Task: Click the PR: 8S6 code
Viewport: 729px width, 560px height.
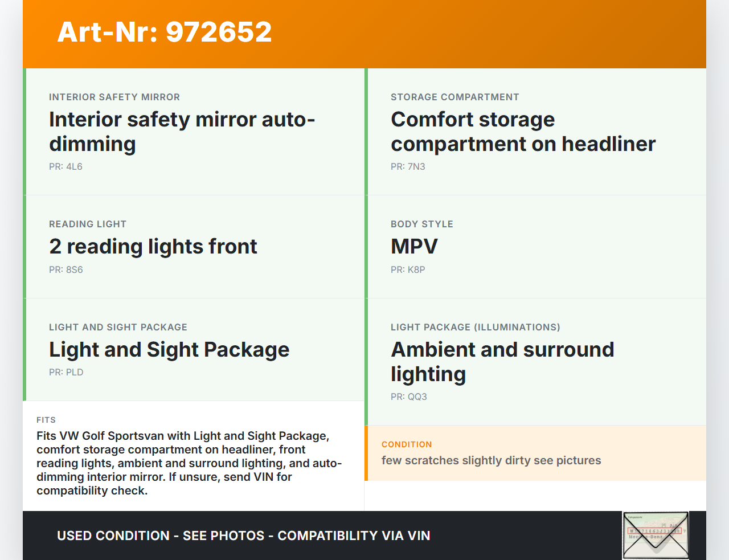Action: tap(66, 270)
